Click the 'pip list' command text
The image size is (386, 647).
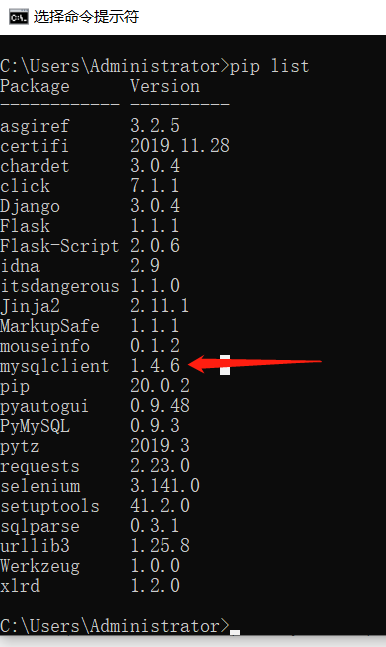[x=269, y=66]
